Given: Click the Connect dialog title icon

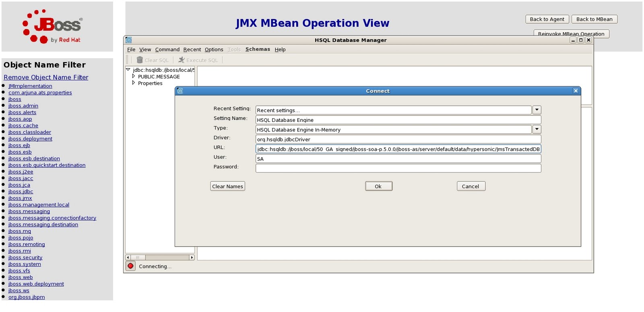Looking at the screenshot, I should click(x=180, y=91).
